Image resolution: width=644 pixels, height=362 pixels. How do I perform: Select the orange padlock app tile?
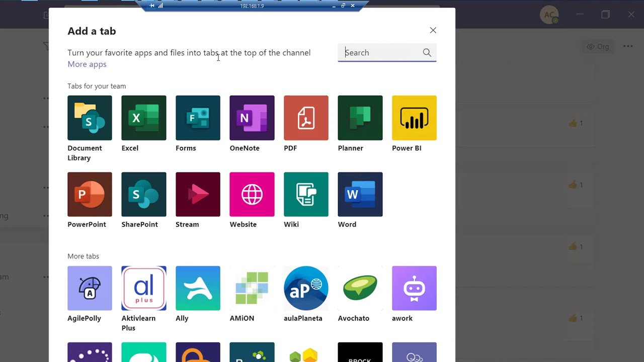198,352
